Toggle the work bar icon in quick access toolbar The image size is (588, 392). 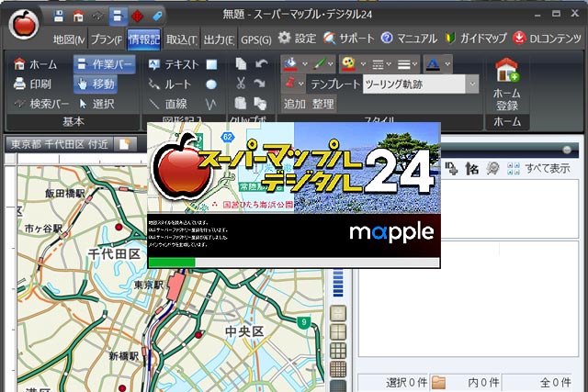(118, 17)
